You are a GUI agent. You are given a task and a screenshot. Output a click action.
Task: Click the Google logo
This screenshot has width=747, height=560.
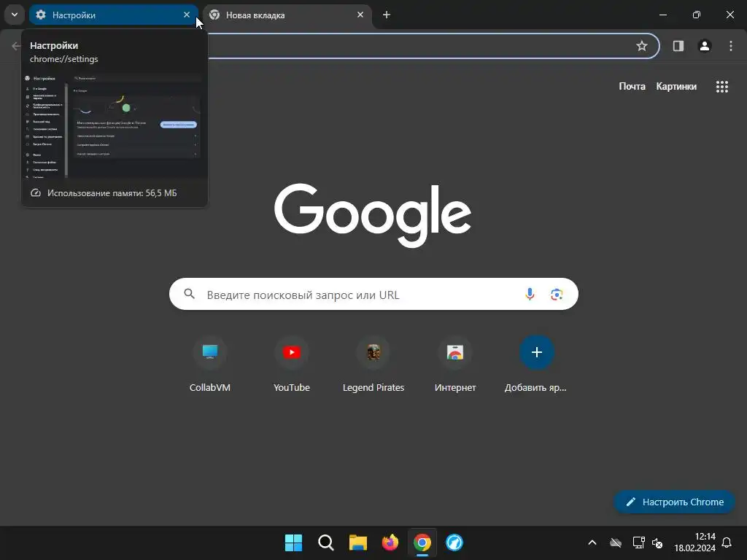click(x=373, y=214)
